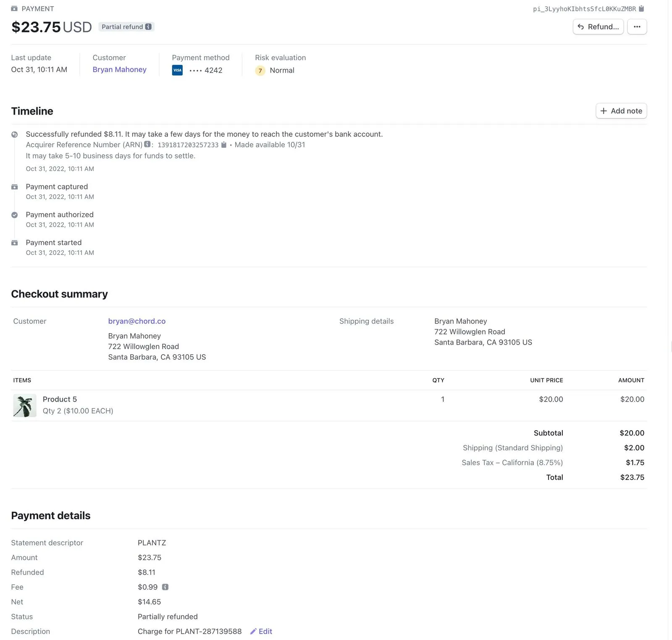Click the ARN info icon
The width and height of the screenshot is (672, 640).
tap(147, 144)
